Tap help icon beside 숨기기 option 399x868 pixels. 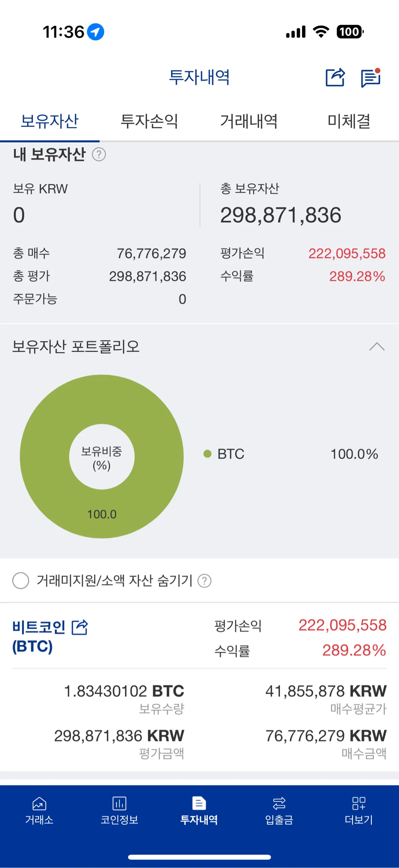point(204,581)
